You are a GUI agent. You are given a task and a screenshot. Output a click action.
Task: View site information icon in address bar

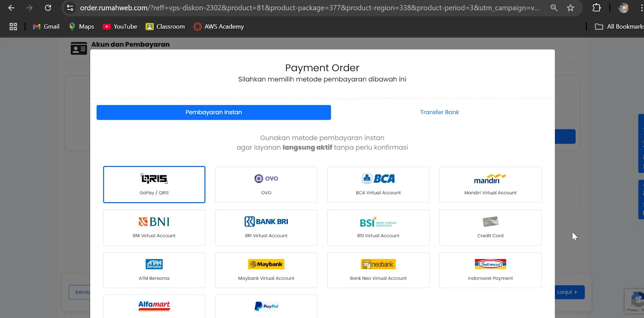(x=70, y=8)
